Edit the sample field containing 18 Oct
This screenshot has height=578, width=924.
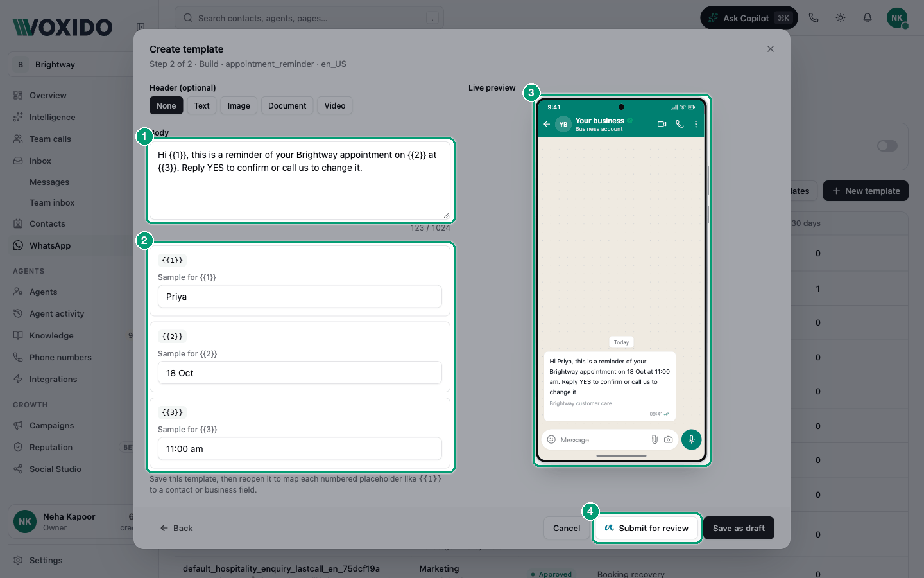pos(300,373)
